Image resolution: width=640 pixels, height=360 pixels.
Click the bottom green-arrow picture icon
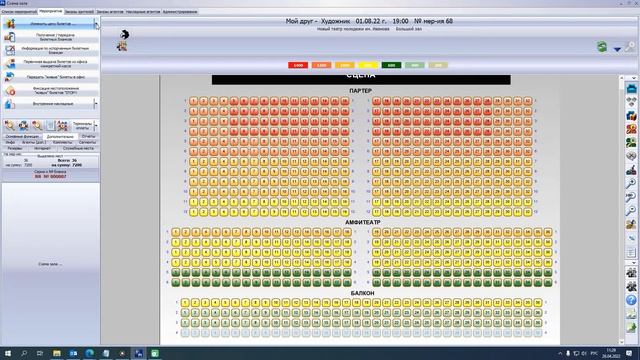coord(631,327)
